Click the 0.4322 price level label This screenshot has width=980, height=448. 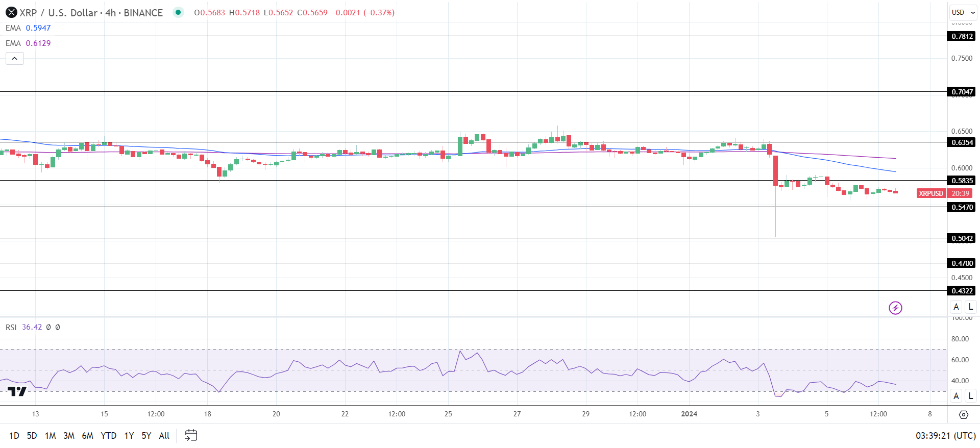[962, 291]
